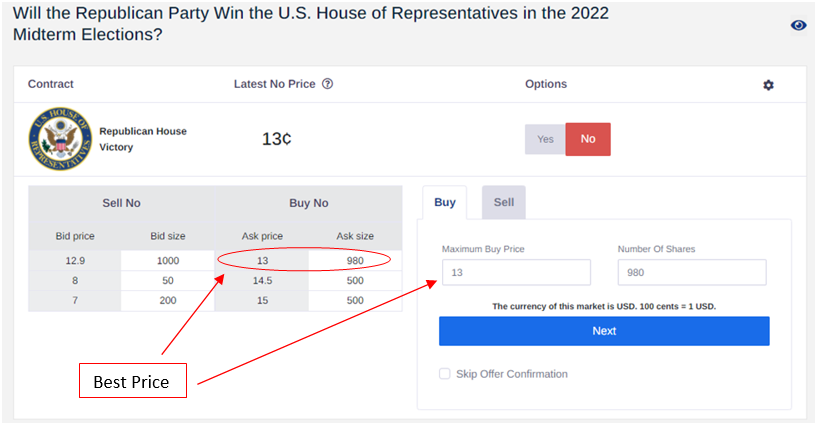This screenshot has width=819, height=423.
Task: Enable Skip Offer Confirmation checkbox
Action: click(x=444, y=374)
